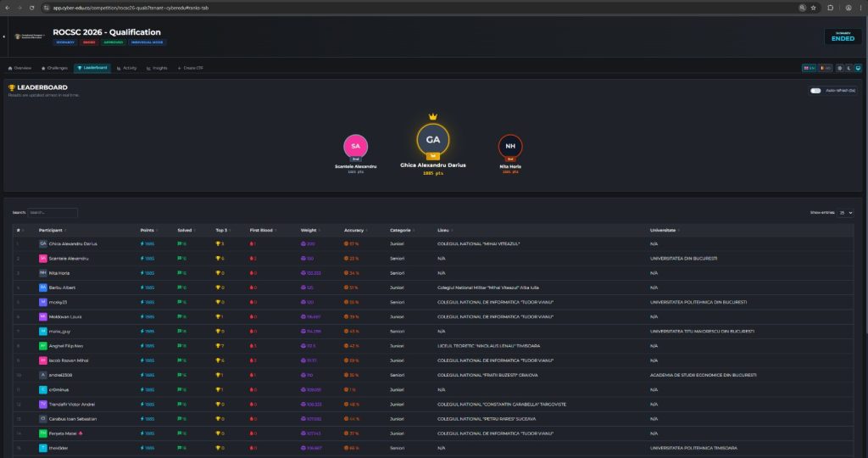Focus the leaderboard Search field

point(53,212)
